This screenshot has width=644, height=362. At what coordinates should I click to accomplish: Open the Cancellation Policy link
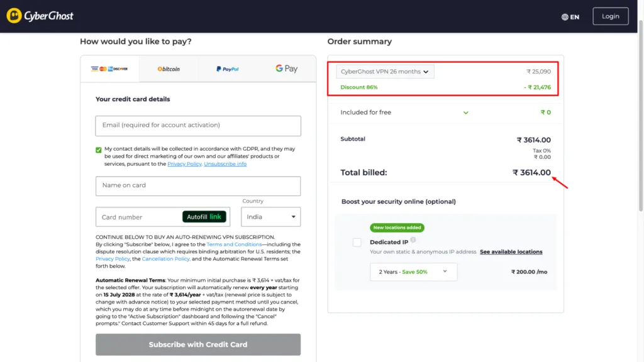click(x=166, y=259)
